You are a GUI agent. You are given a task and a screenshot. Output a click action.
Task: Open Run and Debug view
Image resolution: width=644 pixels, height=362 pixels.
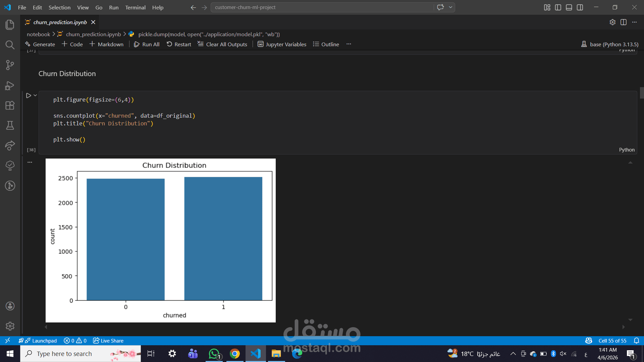10,85
